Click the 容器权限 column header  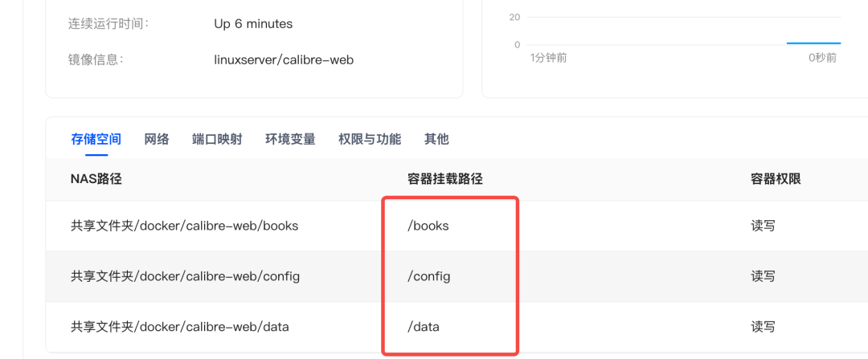[x=776, y=178]
